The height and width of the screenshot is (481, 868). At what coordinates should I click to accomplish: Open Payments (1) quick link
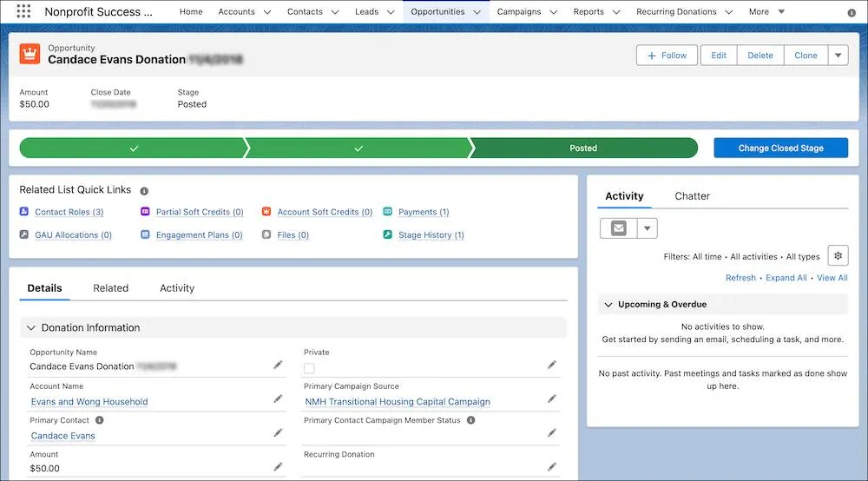click(x=424, y=212)
